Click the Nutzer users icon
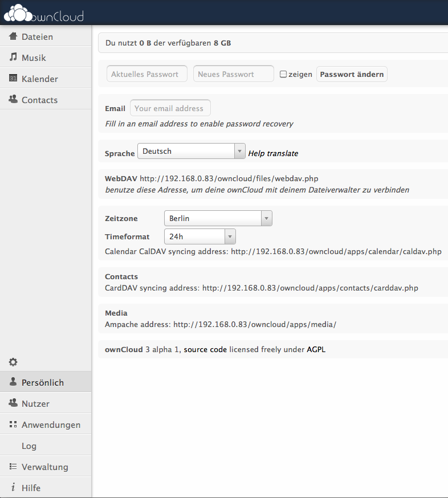The image size is (448, 498). [13, 403]
